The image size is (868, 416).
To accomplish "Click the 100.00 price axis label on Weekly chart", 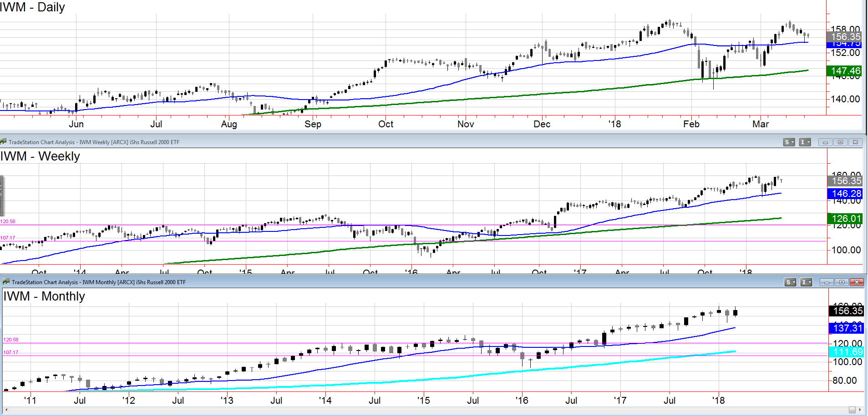I will (847, 250).
